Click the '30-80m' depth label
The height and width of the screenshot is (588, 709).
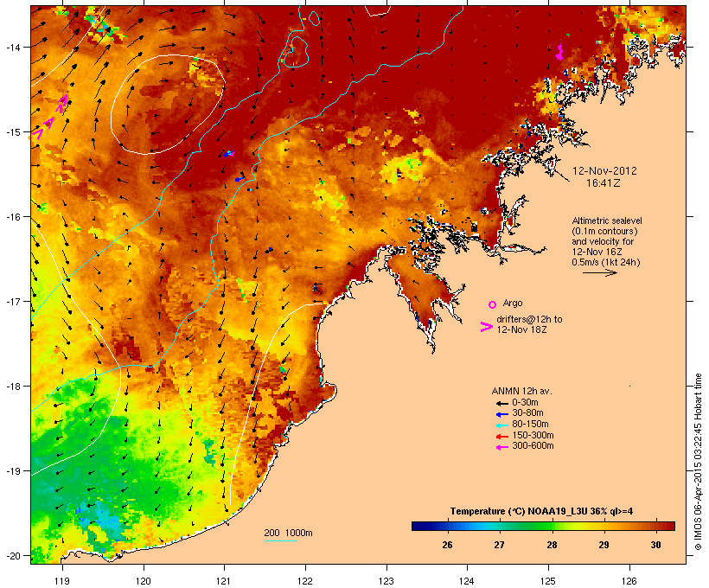527,413
